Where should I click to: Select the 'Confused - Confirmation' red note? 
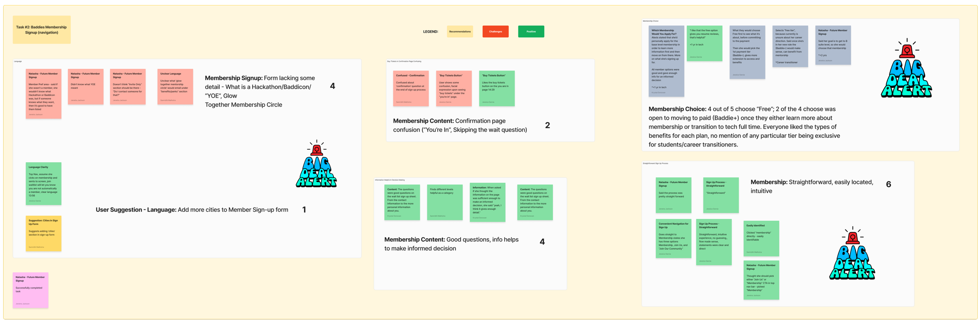click(411, 88)
